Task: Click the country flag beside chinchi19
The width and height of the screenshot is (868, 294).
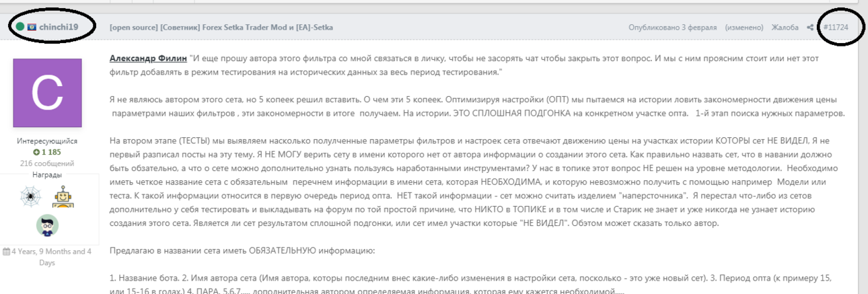Action: pos(32,28)
